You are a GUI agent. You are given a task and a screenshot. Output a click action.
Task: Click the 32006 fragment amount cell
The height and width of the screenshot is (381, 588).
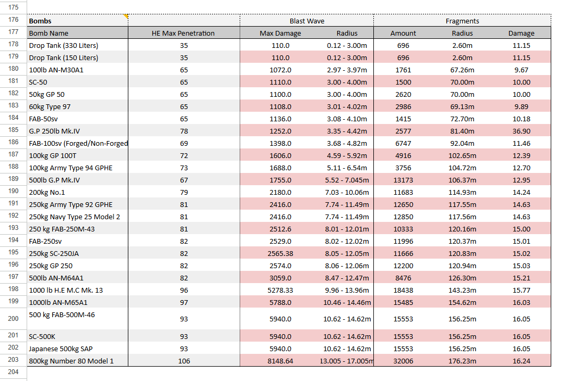tap(403, 361)
